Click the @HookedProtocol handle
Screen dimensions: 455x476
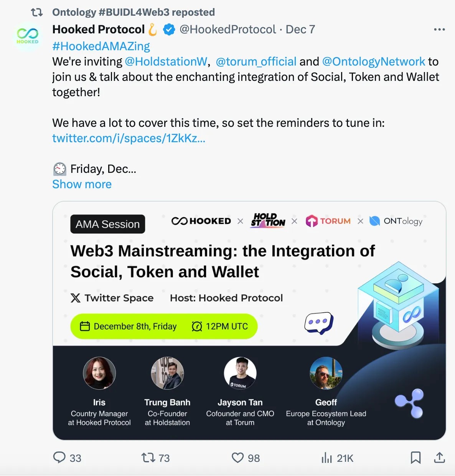[x=227, y=30]
